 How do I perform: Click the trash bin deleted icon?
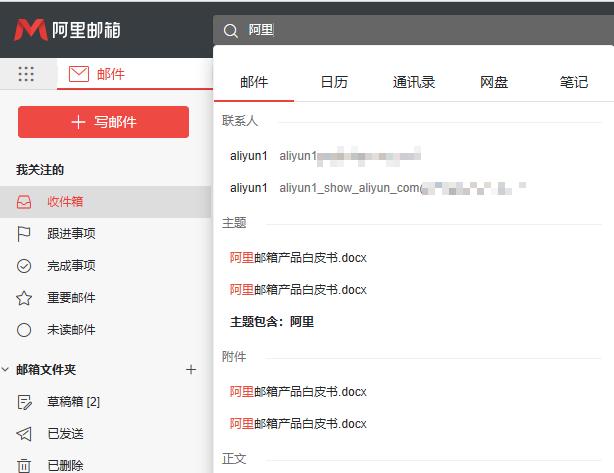24,466
